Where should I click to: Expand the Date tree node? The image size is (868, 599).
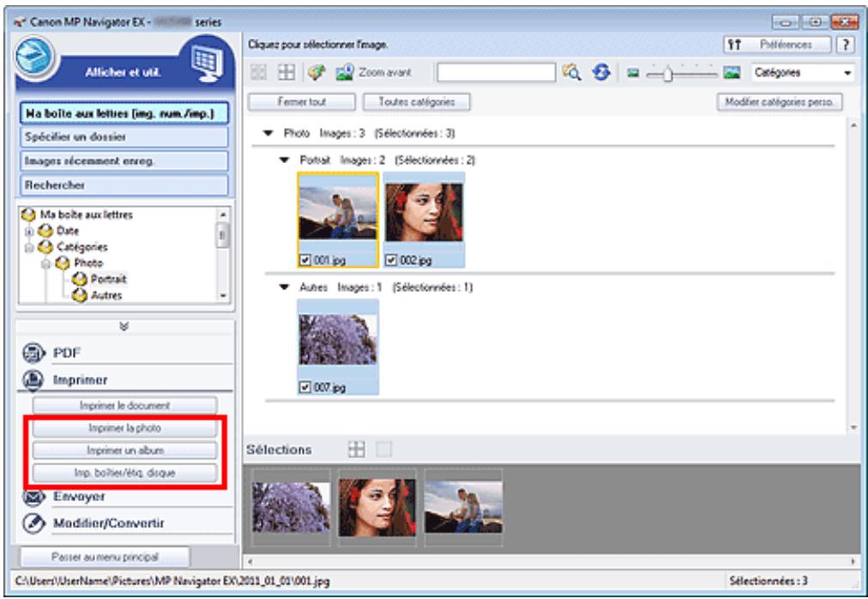29,231
